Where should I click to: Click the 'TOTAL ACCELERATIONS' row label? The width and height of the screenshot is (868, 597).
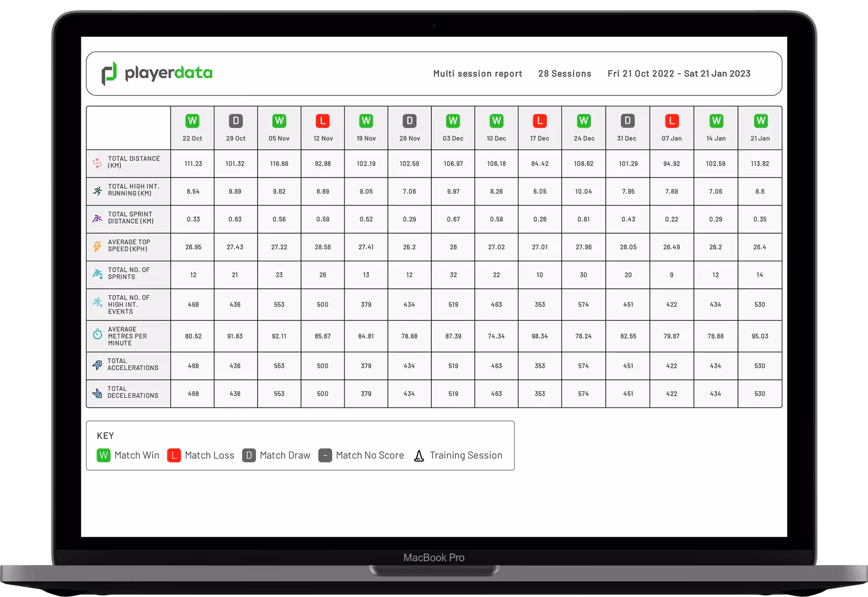(133, 364)
